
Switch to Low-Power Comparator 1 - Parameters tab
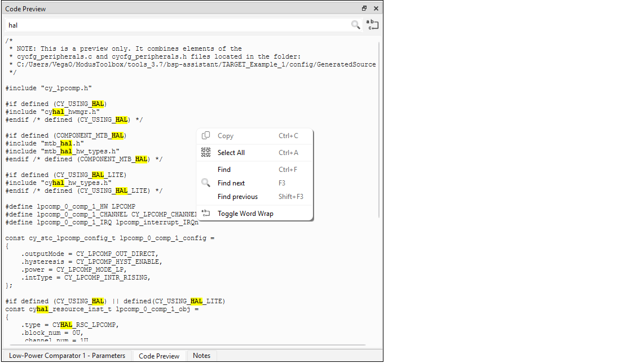67,356
